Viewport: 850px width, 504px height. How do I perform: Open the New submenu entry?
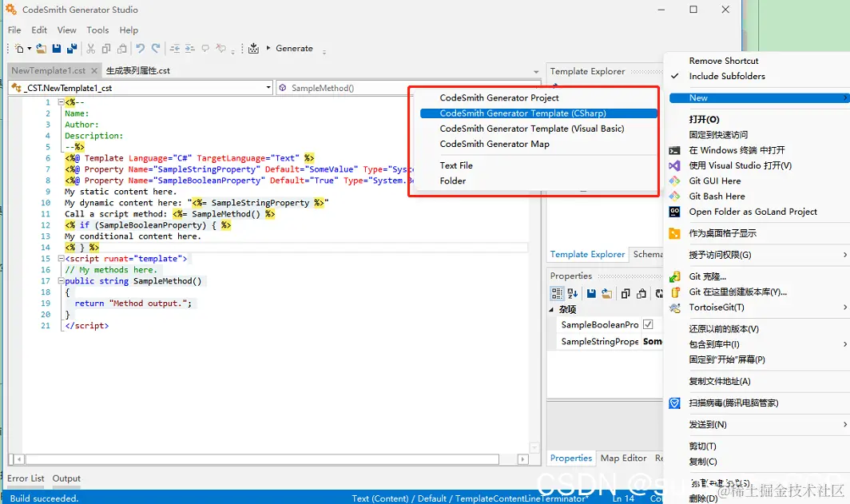[759, 97]
